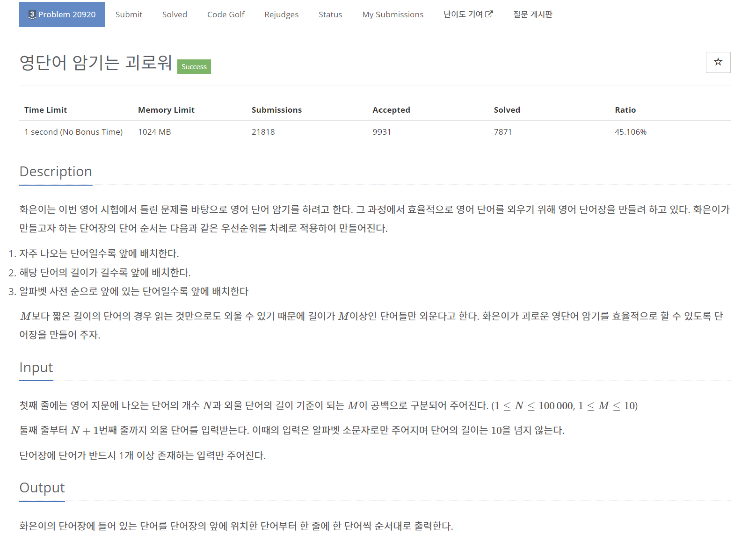Click the Memory Limit column header
Screen dimensions: 756x534
(x=166, y=110)
